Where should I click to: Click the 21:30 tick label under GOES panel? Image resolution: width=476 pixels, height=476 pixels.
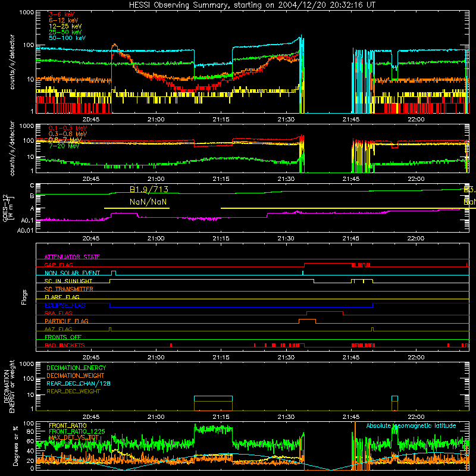point(286,239)
